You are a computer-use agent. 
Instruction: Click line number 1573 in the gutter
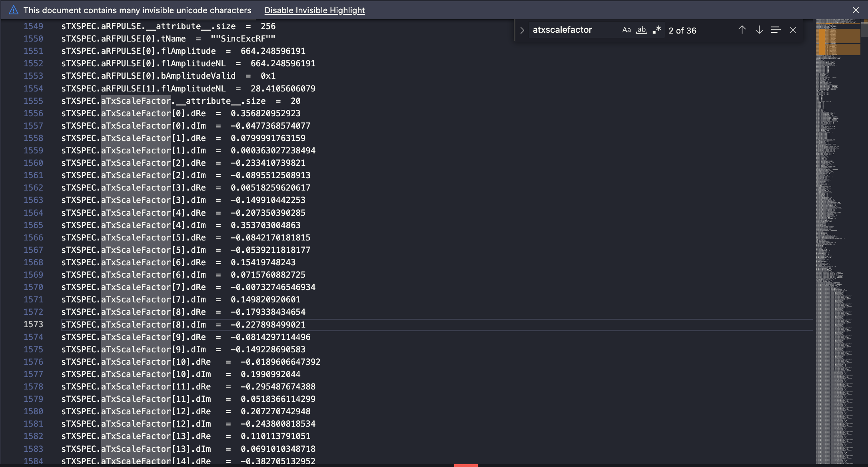tap(34, 324)
